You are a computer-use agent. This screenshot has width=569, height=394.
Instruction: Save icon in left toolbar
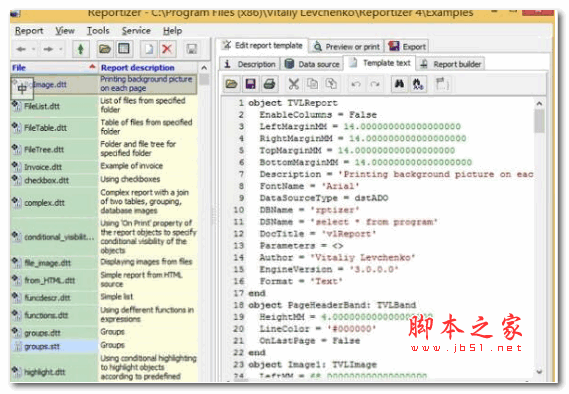(191, 49)
